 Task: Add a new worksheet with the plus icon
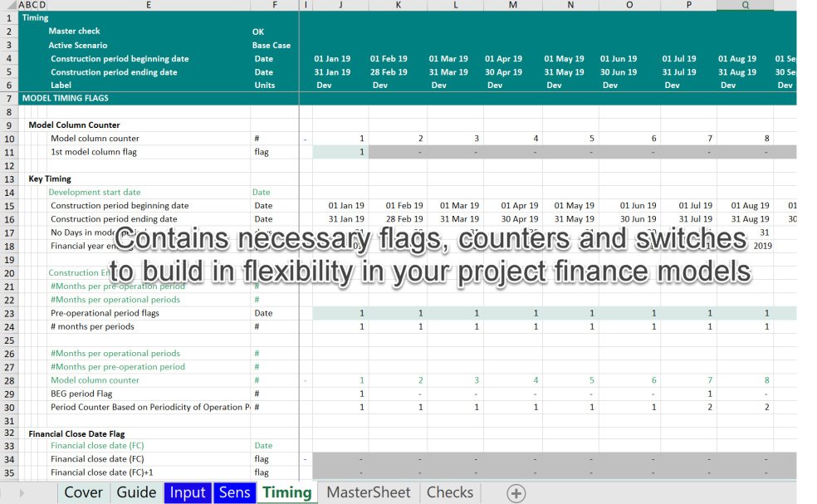pos(515,492)
